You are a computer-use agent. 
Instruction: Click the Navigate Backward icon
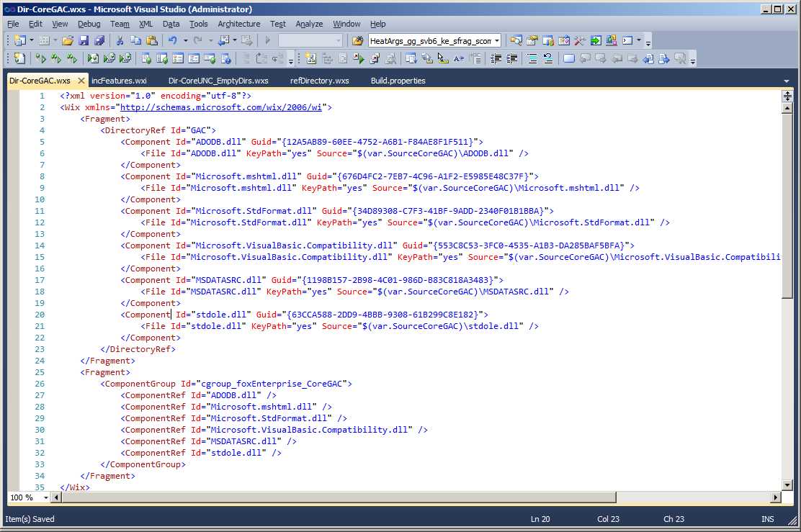[x=223, y=40]
